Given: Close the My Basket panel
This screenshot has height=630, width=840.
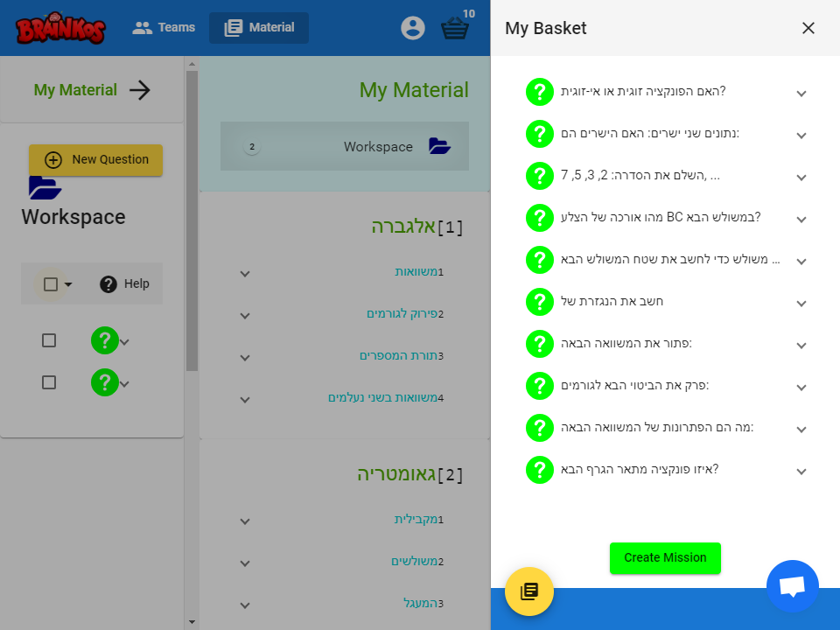Looking at the screenshot, I should coord(808,28).
